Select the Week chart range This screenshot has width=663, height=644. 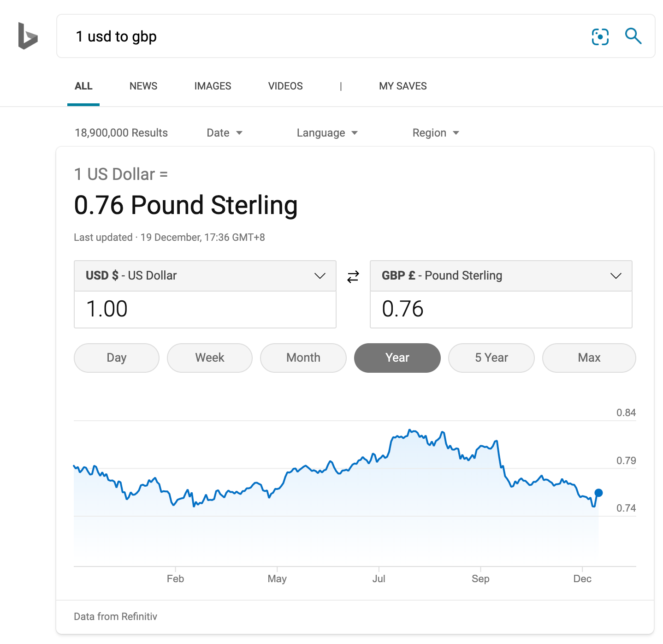coord(210,358)
